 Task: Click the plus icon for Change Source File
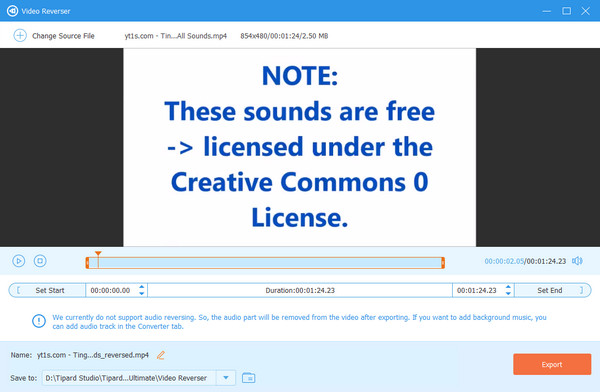[x=20, y=36]
